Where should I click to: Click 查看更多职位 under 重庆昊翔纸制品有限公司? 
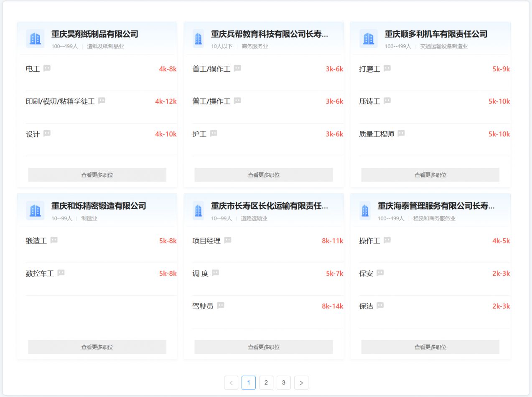tap(97, 174)
